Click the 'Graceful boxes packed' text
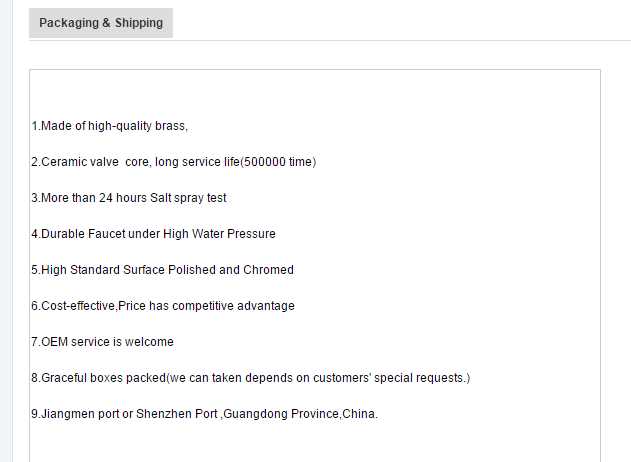Image resolution: width=631 pixels, height=462 pixels. (103, 378)
